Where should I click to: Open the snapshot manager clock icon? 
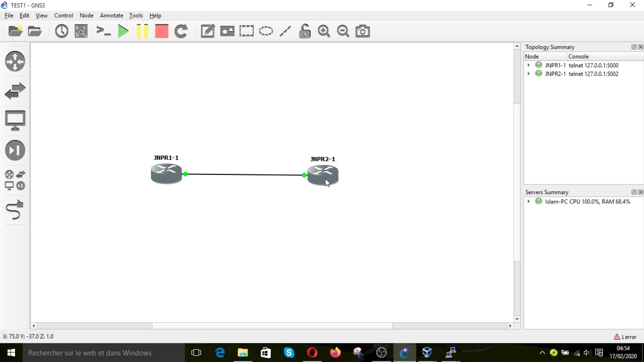tap(61, 31)
